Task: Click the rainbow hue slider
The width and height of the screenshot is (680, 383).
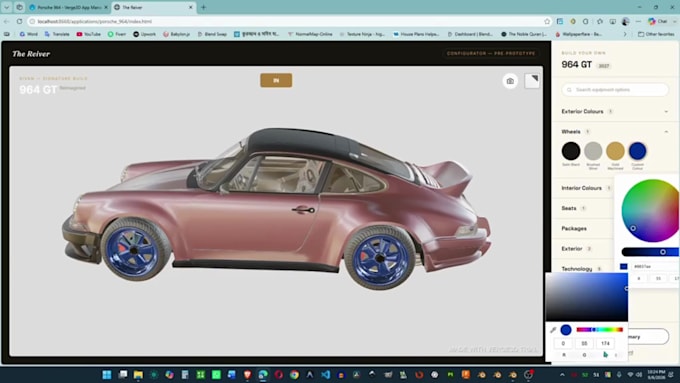Action: coord(599,330)
